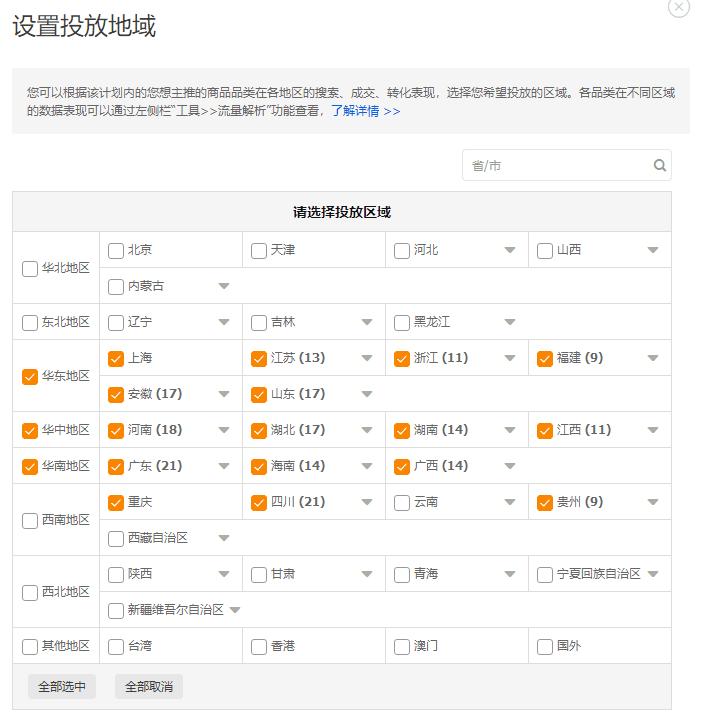Image resolution: width=701 pixels, height=715 pixels.
Task: Click the search magnifier icon
Action: coord(659,165)
